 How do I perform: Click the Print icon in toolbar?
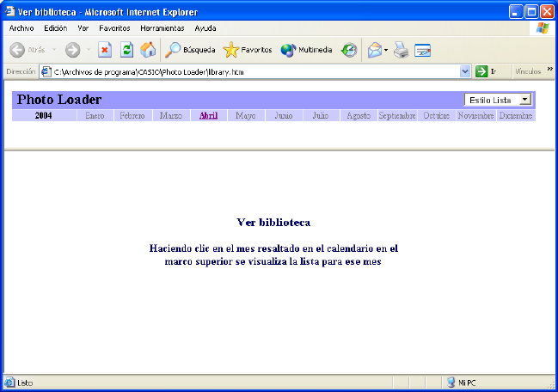[x=402, y=50]
